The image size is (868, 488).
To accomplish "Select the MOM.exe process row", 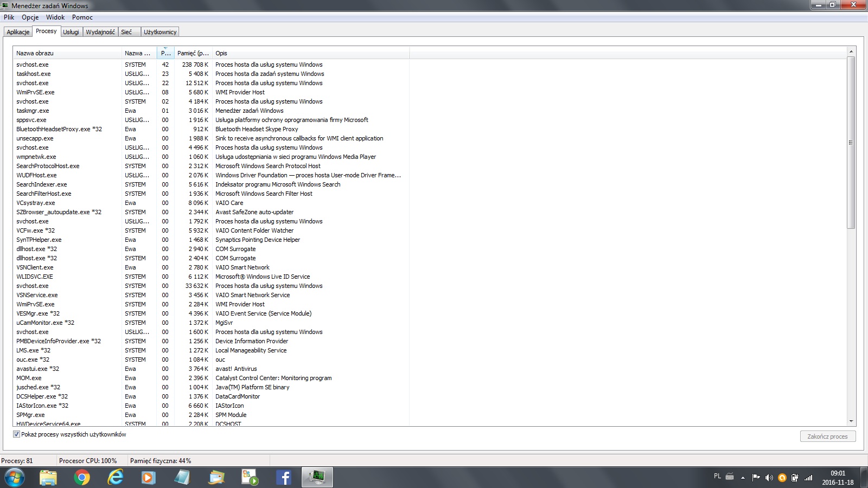I will click(211, 378).
